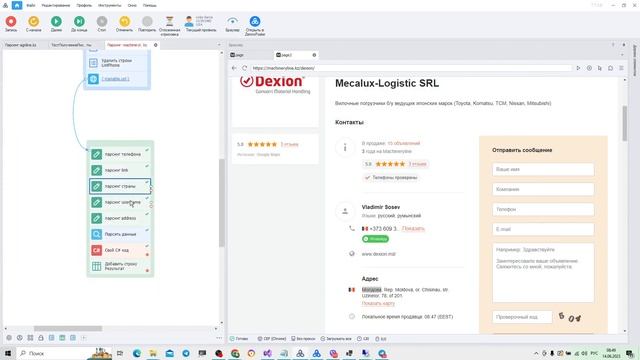640x360 pixels.
Task: Expand project tabs overflow dropdown
Action: (219, 45)
